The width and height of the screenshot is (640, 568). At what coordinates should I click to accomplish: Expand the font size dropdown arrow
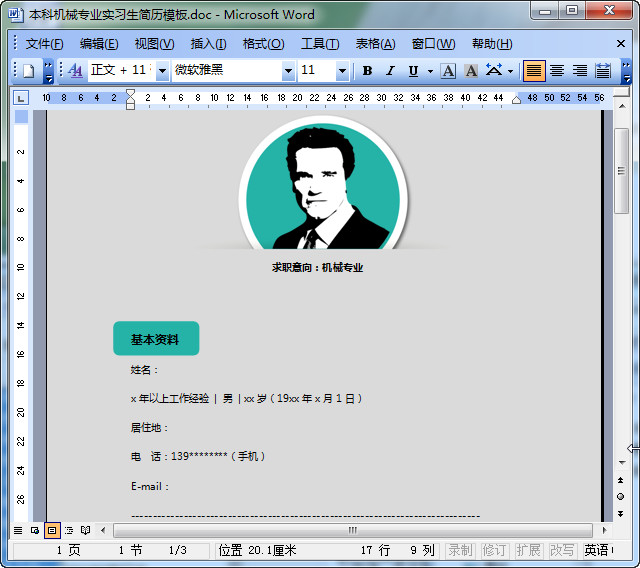pos(342,71)
